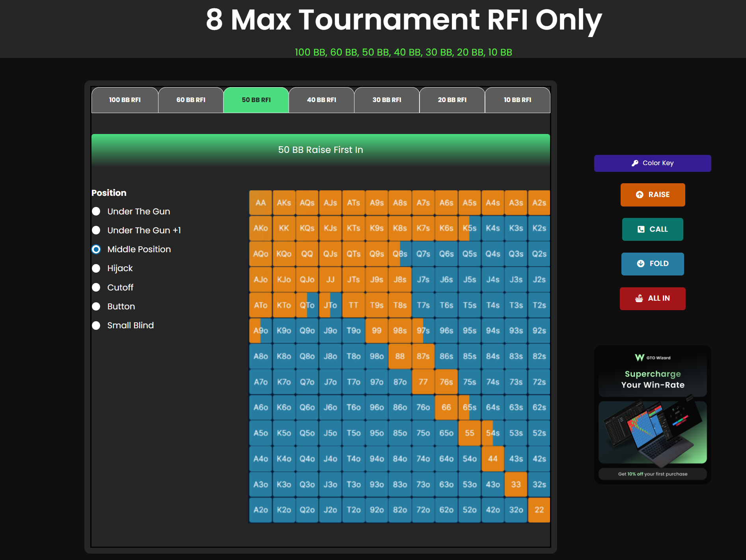746x560 pixels.
Task: Click the phone icon on CALL
Action: point(641,229)
